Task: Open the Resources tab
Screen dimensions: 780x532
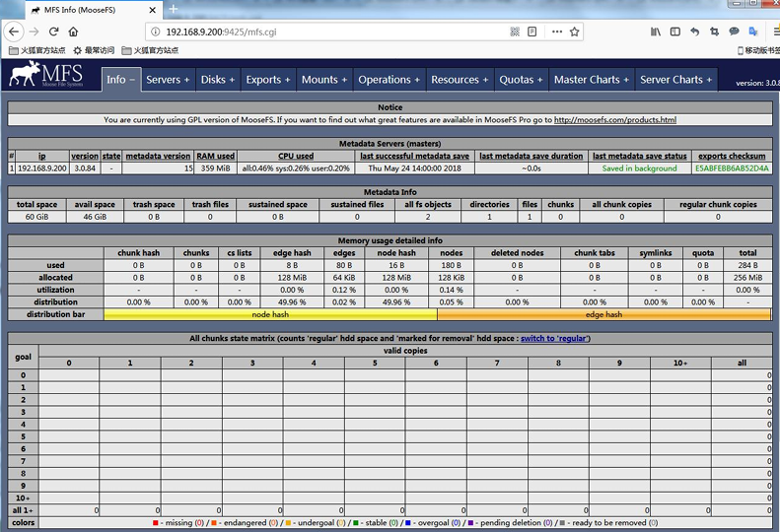Action: pyautogui.click(x=460, y=80)
